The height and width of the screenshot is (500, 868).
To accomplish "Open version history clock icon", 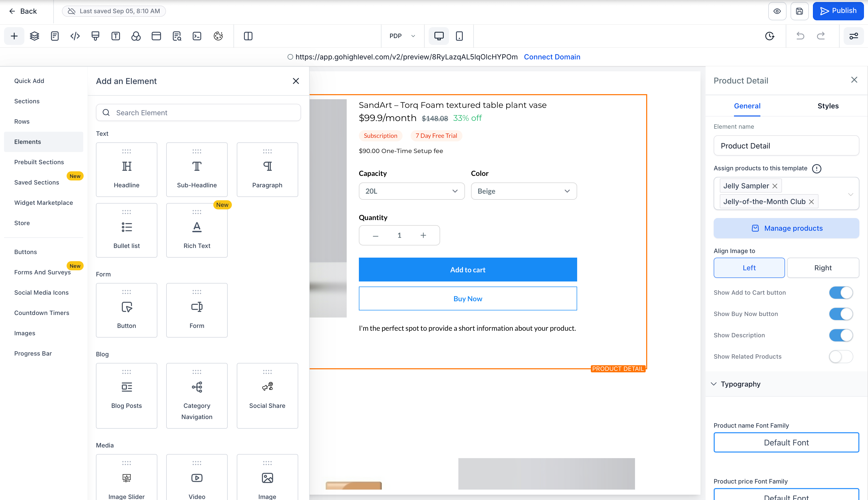I will pos(770,36).
